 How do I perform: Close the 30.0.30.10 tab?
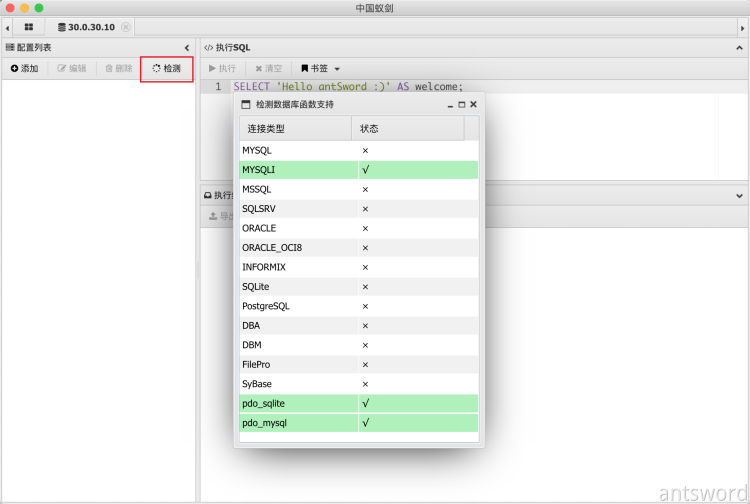[x=126, y=27]
